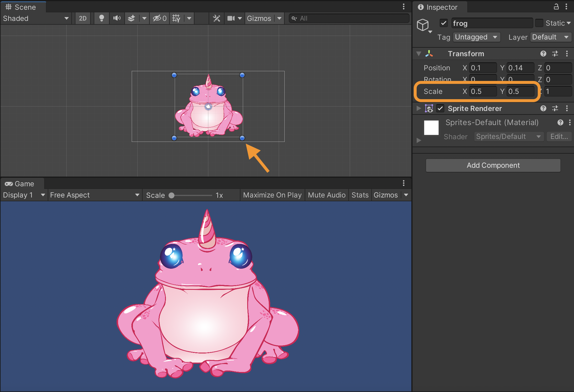Click the scene effects layers icon

coord(131,18)
